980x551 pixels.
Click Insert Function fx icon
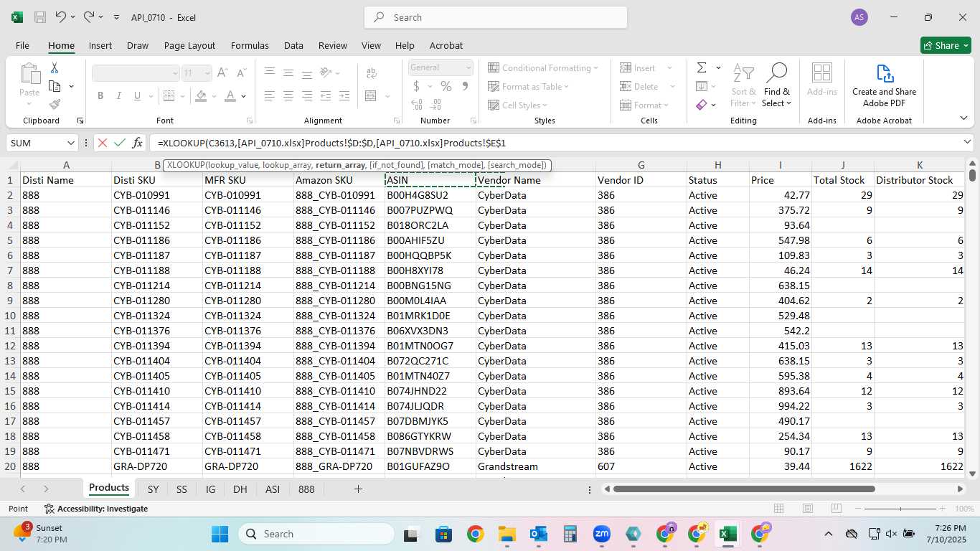(137, 143)
